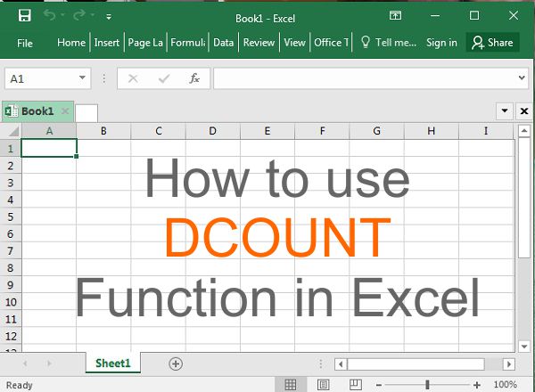
Task: Open the Formulas ribbon tab
Action: click(188, 43)
